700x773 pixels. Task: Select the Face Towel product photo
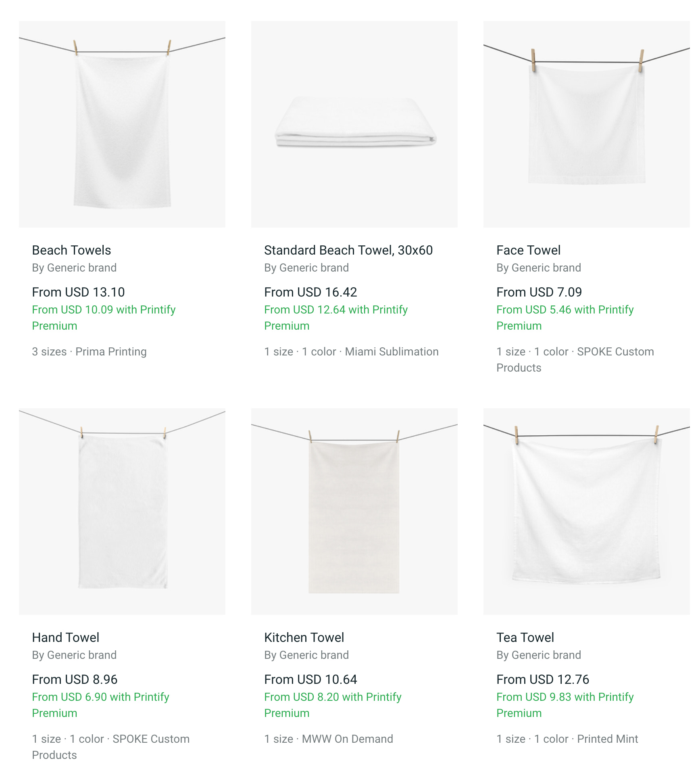click(x=586, y=124)
